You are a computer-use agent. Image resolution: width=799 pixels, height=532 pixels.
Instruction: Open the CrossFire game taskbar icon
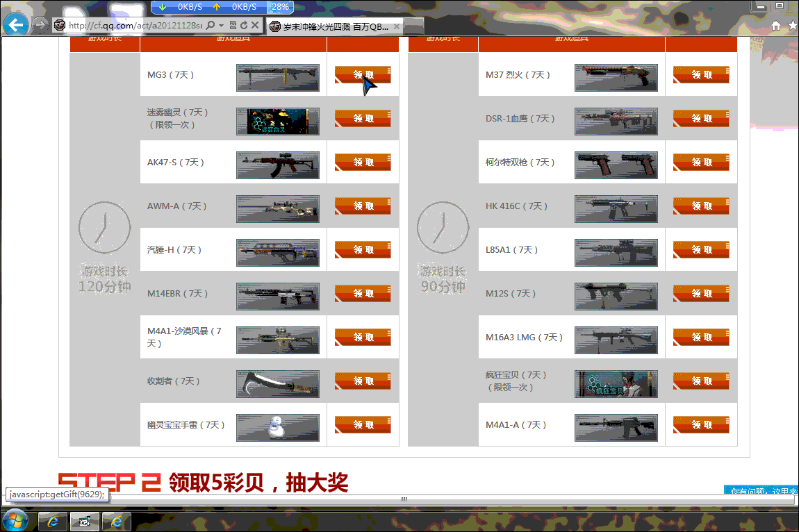(85, 522)
